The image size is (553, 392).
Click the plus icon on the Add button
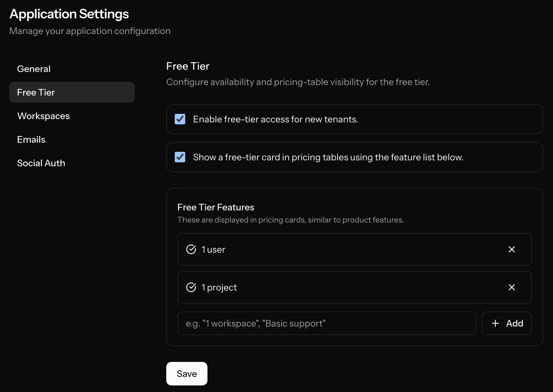click(x=495, y=323)
